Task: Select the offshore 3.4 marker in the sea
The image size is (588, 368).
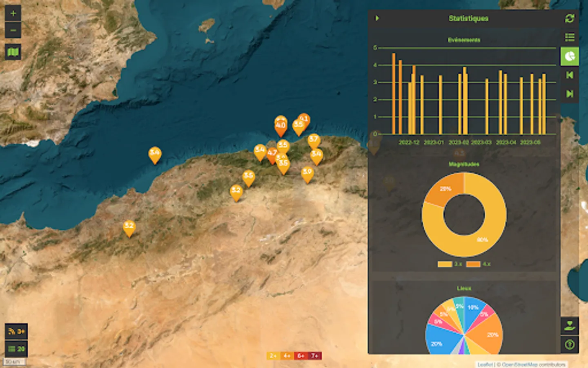Action: point(154,155)
